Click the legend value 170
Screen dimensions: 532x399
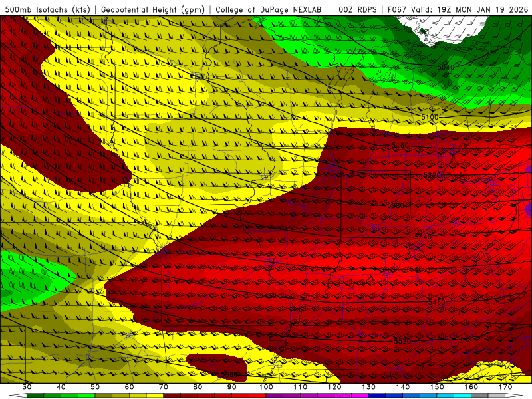pos(505,387)
